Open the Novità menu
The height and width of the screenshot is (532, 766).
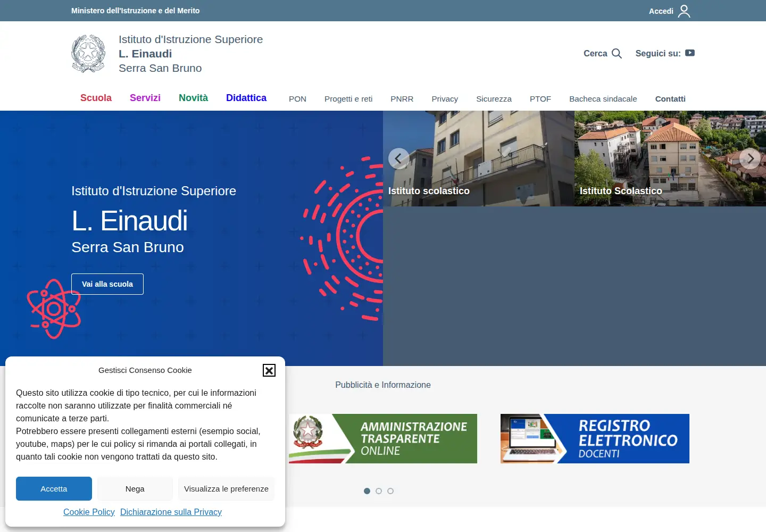pyautogui.click(x=193, y=98)
